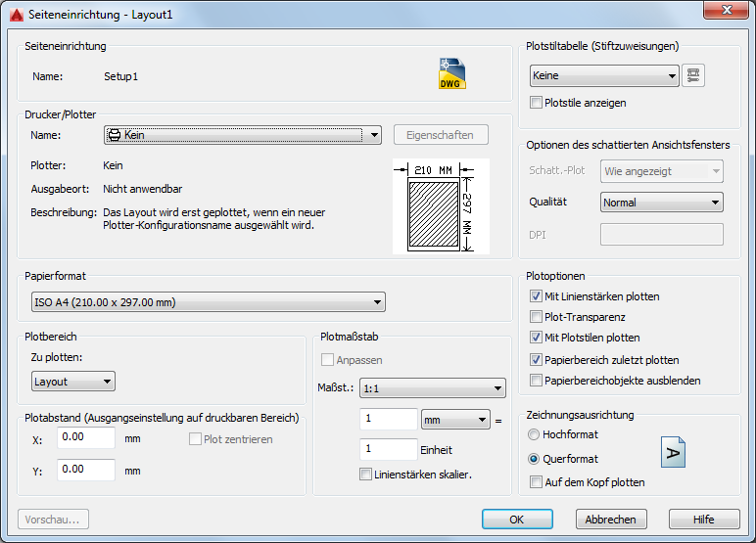Open the printer Name dropdown showing Kein
Viewport: 756px width, 543px height.
(243, 135)
